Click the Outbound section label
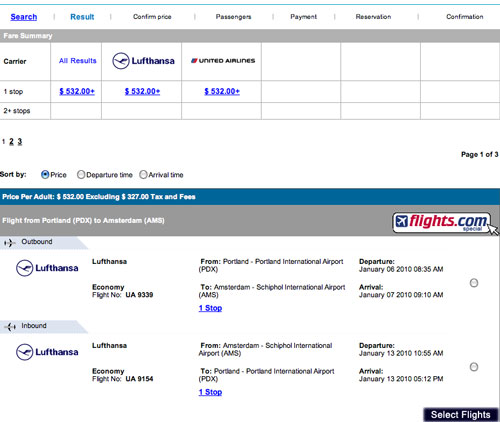The height and width of the screenshot is (422, 500). (x=37, y=242)
